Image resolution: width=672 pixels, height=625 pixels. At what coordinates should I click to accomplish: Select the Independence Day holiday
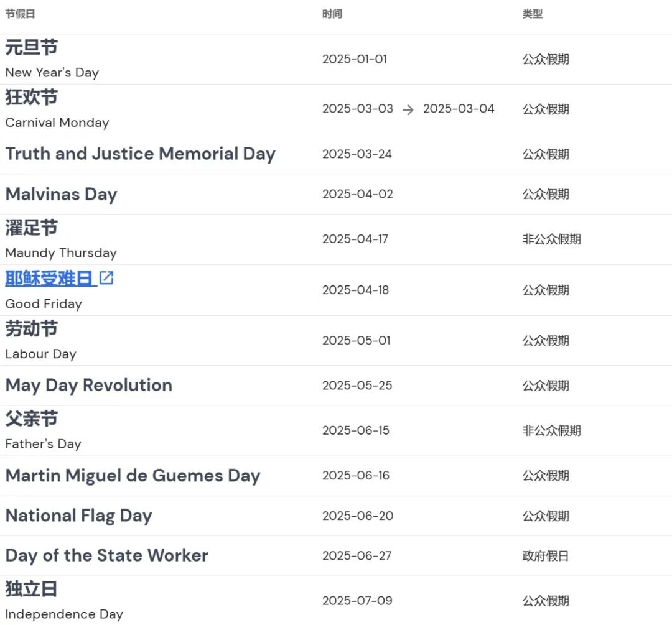[64, 601]
